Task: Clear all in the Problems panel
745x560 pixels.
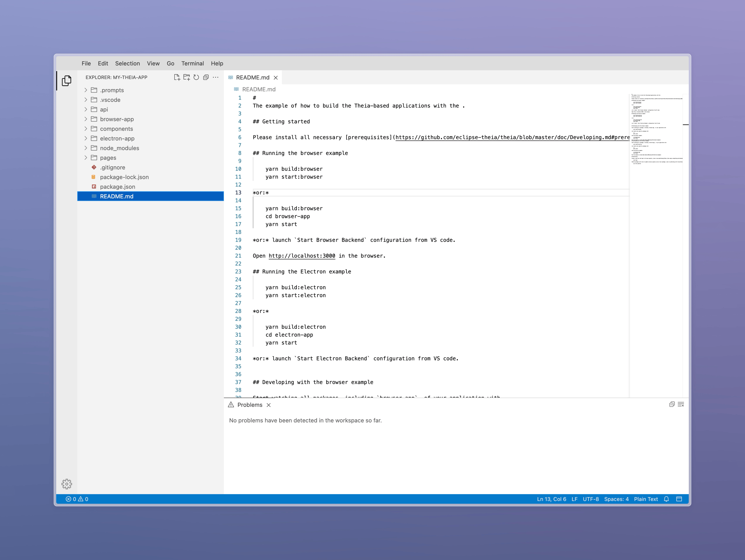Action: click(x=681, y=404)
